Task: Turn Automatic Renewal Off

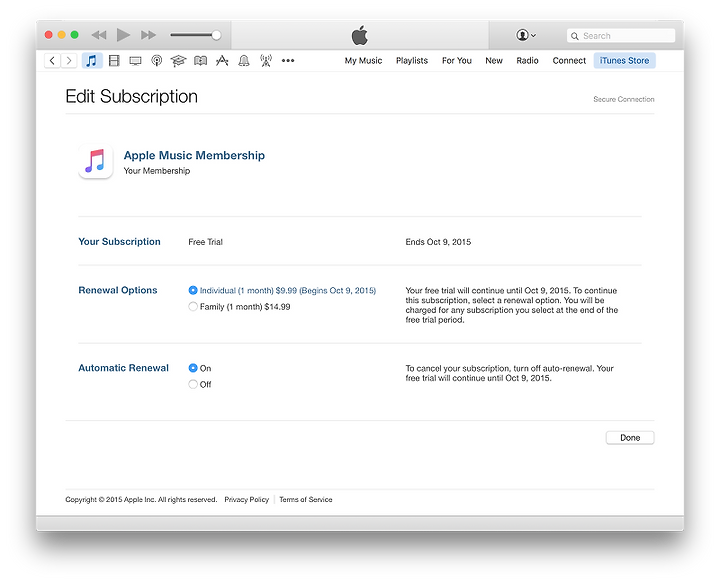Action: click(x=193, y=384)
